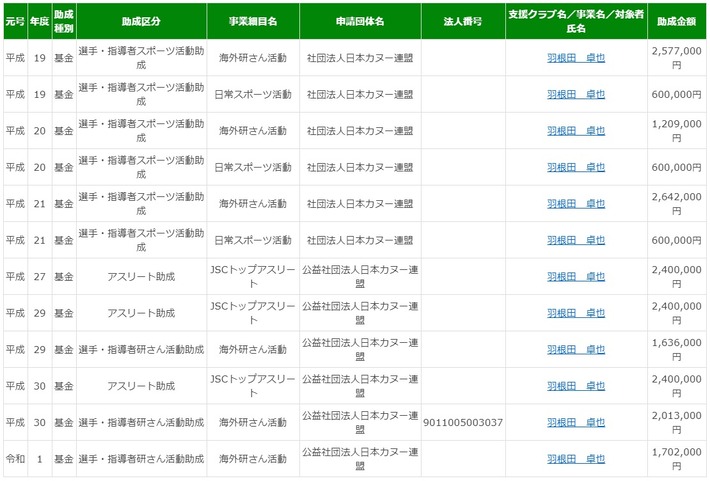Viewport: 710px width, 481px height.
Task: Click 日常スポーツ活動 in the 平成21 row
Action: click(x=253, y=240)
